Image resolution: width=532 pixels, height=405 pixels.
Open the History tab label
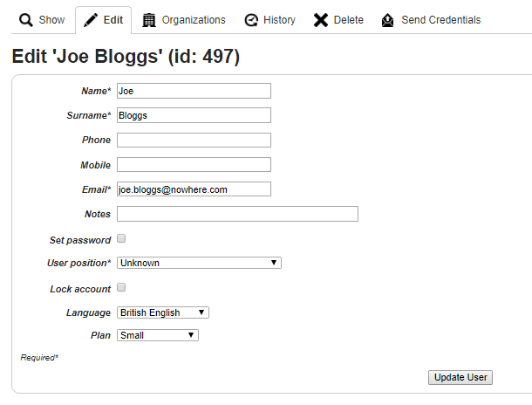pos(280,20)
